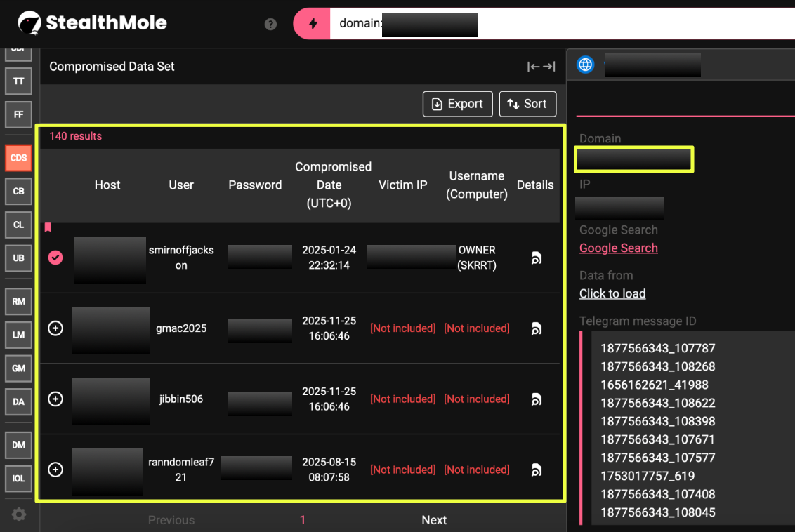Open the Sort options
The image size is (795, 532).
pyautogui.click(x=527, y=104)
